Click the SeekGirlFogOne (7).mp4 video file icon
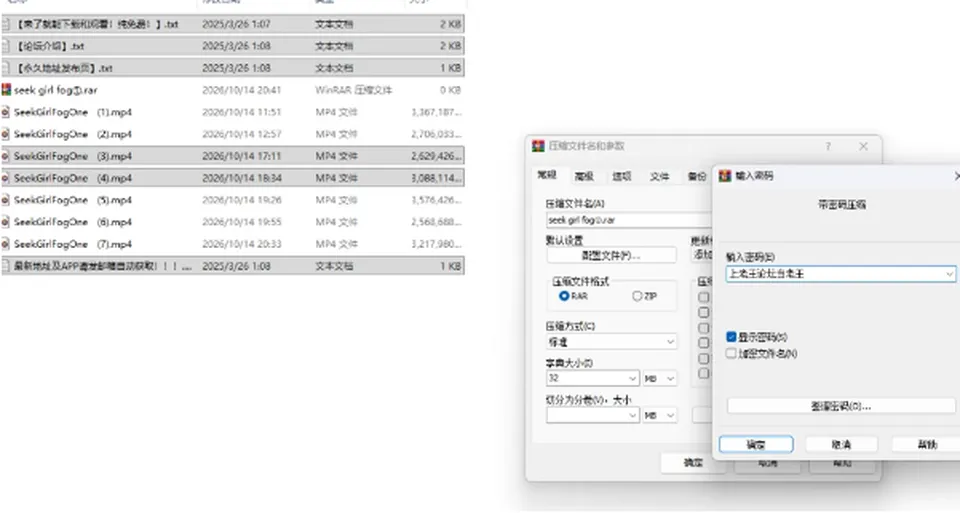Image resolution: width=960 pixels, height=513 pixels. pyautogui.click(x=6, y=244)
